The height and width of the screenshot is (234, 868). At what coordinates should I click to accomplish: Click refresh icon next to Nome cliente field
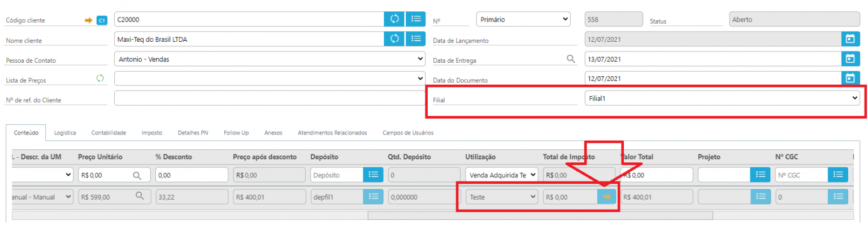click(x=394, y=39)
